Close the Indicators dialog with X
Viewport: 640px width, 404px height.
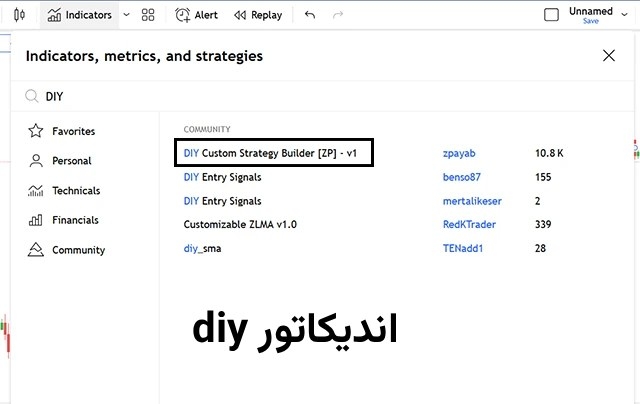[x=609, y=56]
